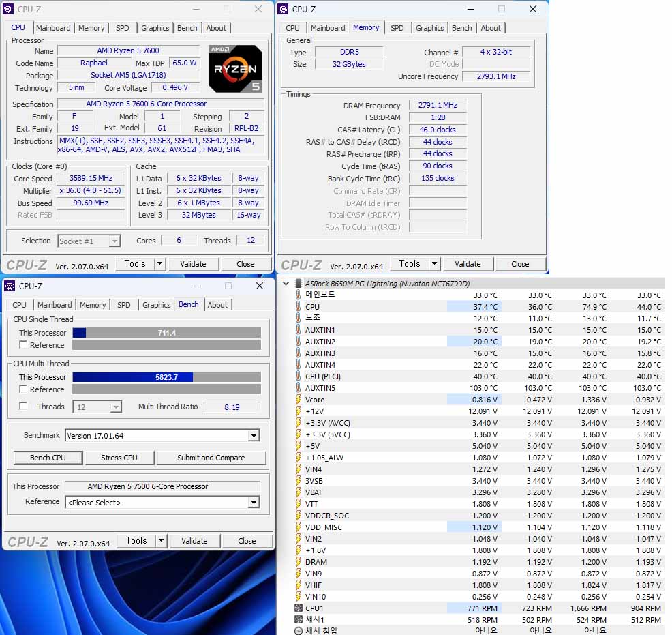Click the Stress CPU button

point(119,458)
